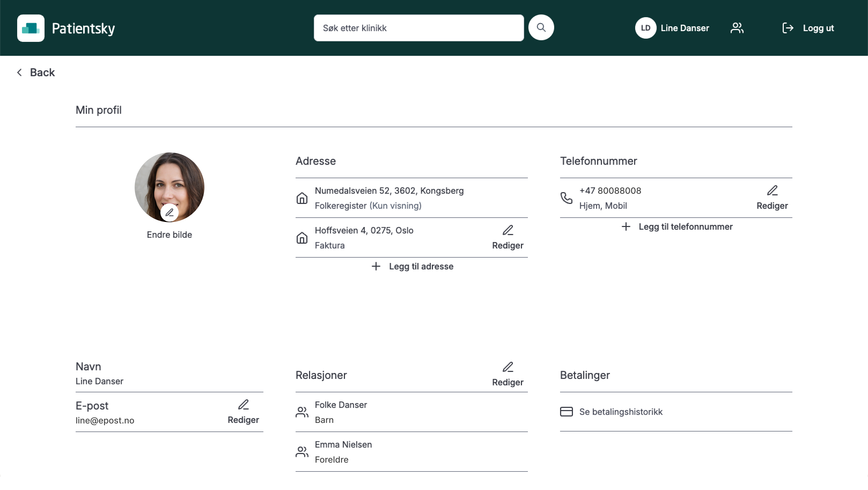Click the Patientsky logo icon
Image resolution: width=868 pixels, height=490 pixels.
[31, 28]
